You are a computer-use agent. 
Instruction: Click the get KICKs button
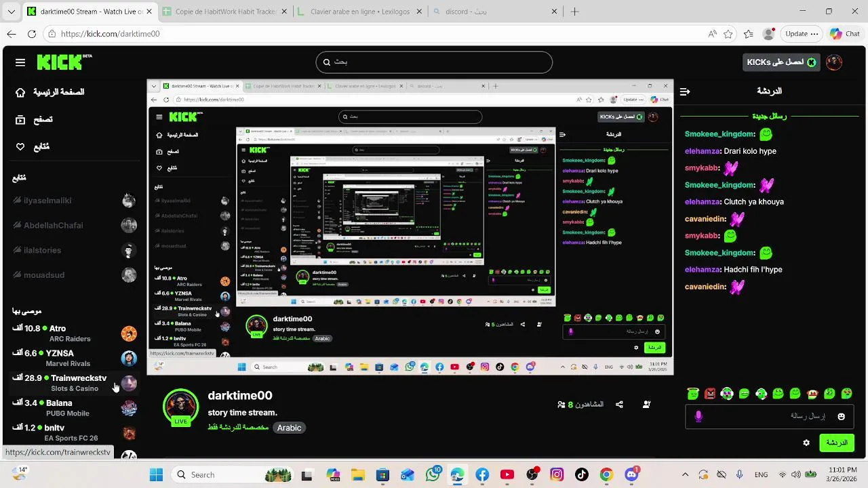pyautogui.click(x=780, y=62)
